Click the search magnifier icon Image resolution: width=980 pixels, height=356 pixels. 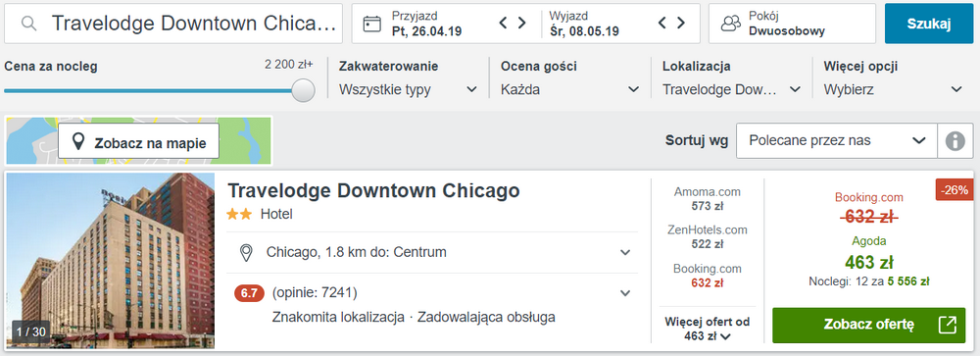[28, 24]
